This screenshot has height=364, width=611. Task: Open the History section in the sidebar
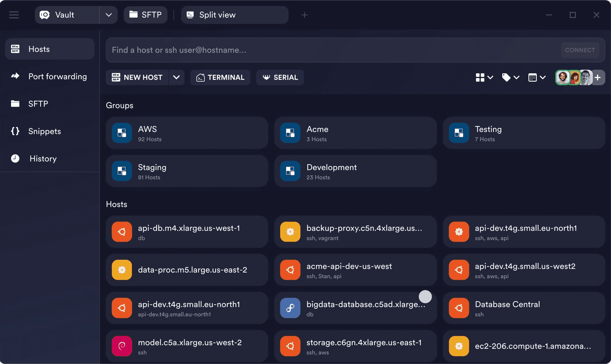[x=43, y=159]
